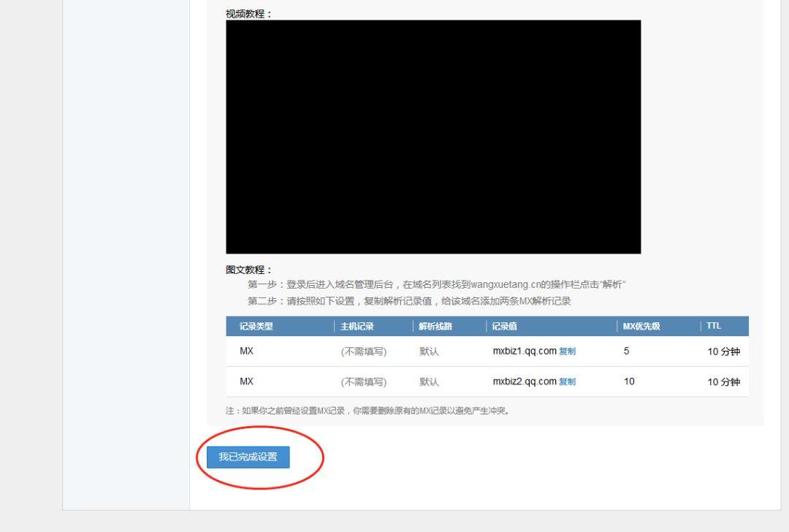Select the MX优先级 column header
789x532 pixels.
[640, 326]
